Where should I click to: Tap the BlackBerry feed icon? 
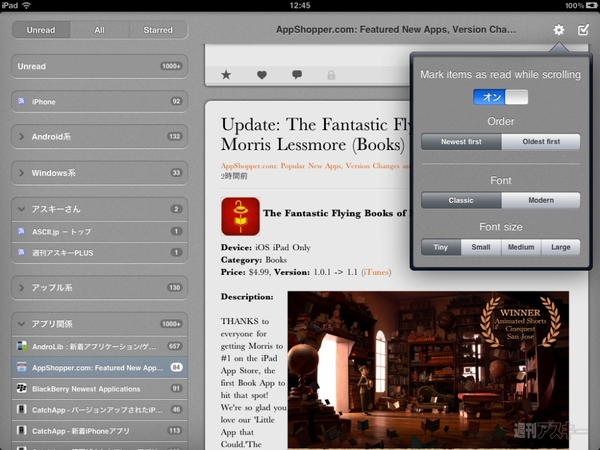tap(22, 388)
